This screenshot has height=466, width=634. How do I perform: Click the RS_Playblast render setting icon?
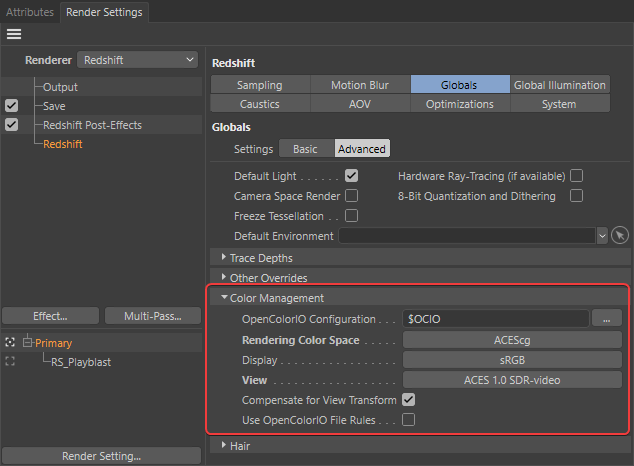[x=11, y=362]
